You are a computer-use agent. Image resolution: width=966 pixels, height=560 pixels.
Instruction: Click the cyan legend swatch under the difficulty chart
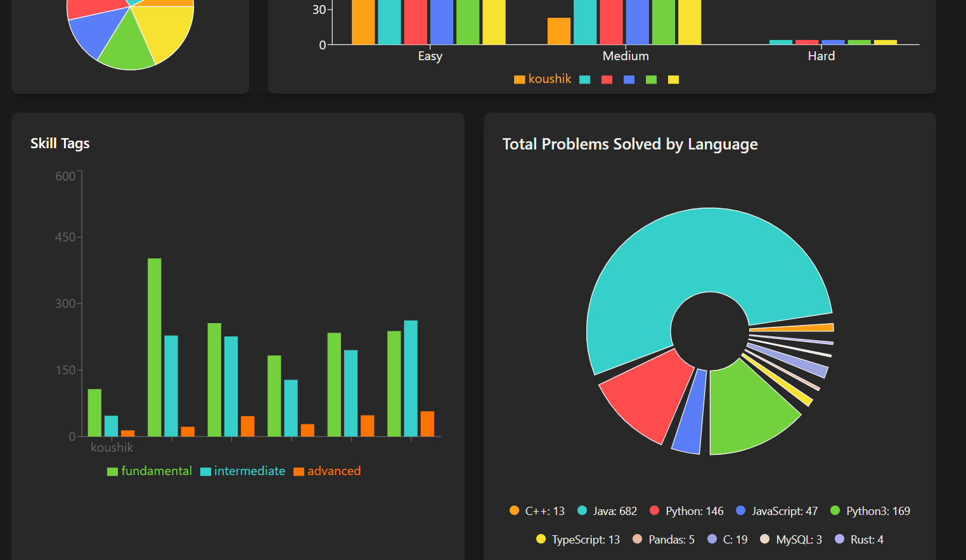(585, 80)
